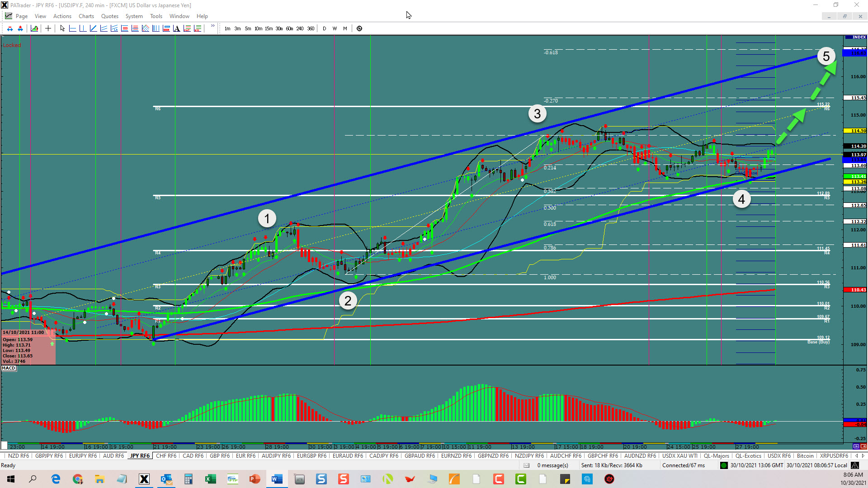The height and width of the screenshot is (488, 868).
Task: Open the Help menu
Action: click(202, 16)
